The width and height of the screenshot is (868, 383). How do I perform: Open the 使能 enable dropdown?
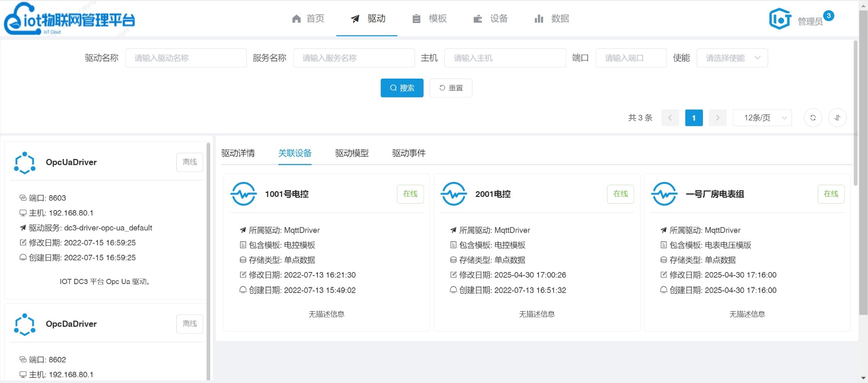pyautogui.click(x=732, y=58)
